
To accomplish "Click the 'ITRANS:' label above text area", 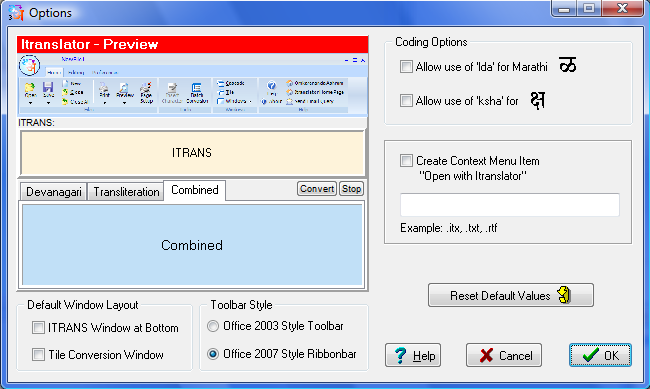I will [x=36, y=123].
